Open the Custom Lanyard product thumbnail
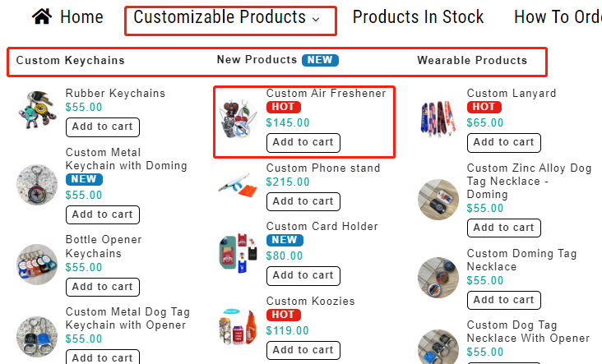Image resolution: width=602 pixels, height=364 pixels. [438, 118]
